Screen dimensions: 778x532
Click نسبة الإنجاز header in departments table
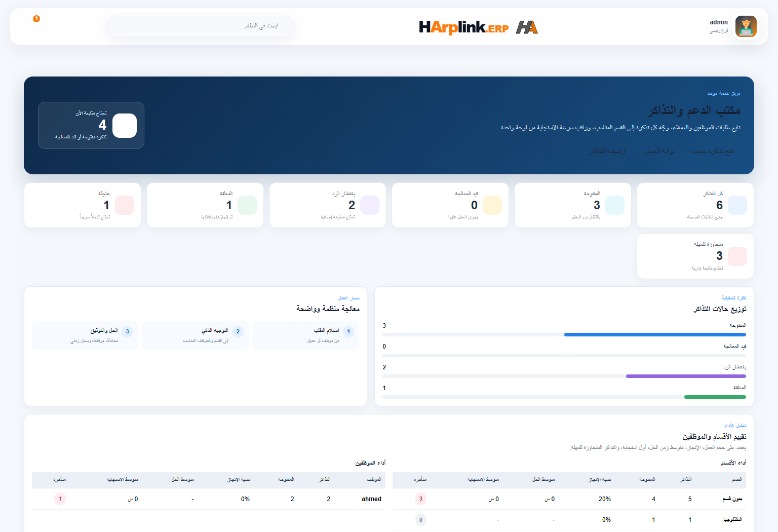(x=600, y=479)
